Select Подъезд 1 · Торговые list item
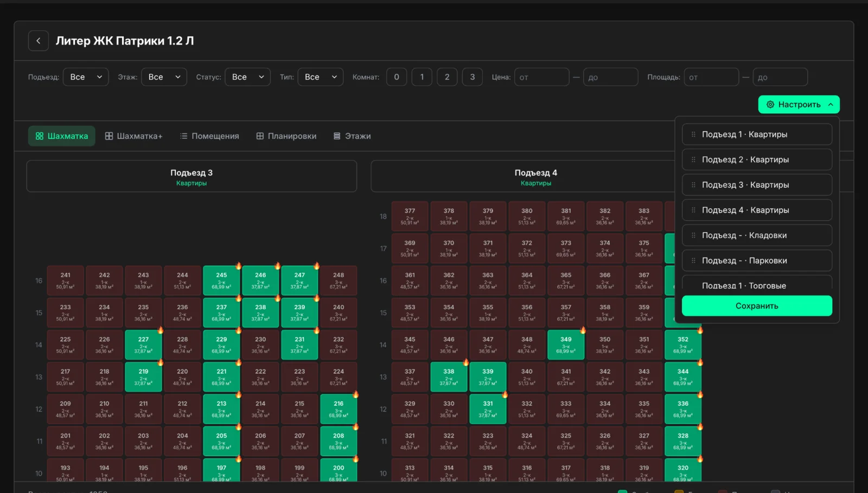Screen dimensions: 868x493 point(757,283)
